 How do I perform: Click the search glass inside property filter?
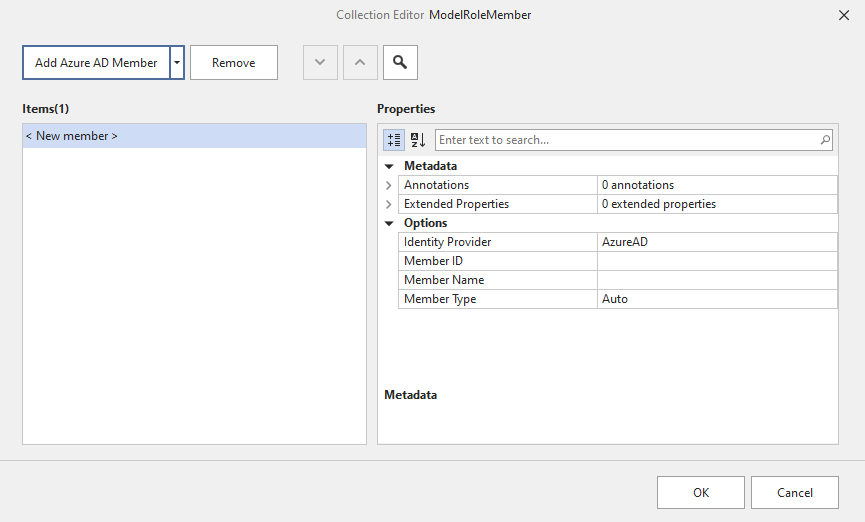[x=825, y=140]
